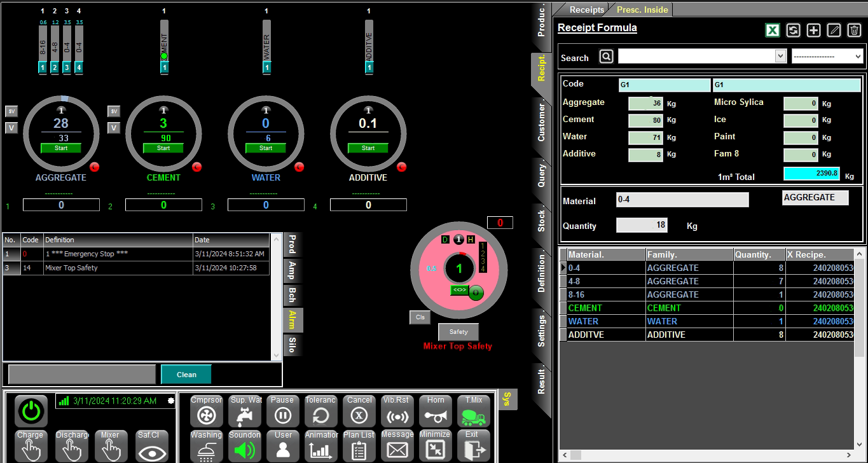This screenshot has height=463, width=868.
Task: Click the Minimize icon in the system panel
Action: pyautogui.click(x=436, y=446)
